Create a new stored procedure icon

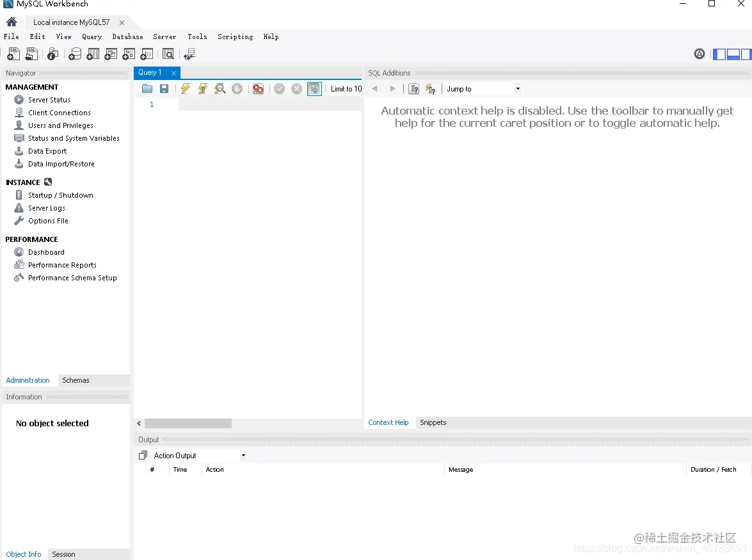[129, 54]
